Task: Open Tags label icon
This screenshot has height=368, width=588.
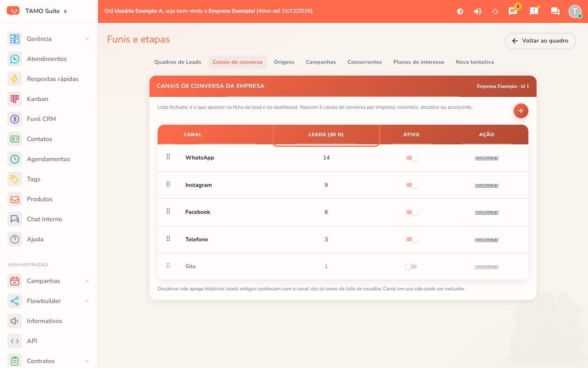Action: (x=15, y=179)
